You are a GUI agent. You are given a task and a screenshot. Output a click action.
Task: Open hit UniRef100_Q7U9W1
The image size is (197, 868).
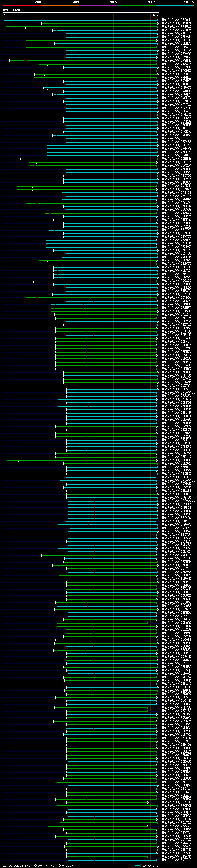click(177, 37)
